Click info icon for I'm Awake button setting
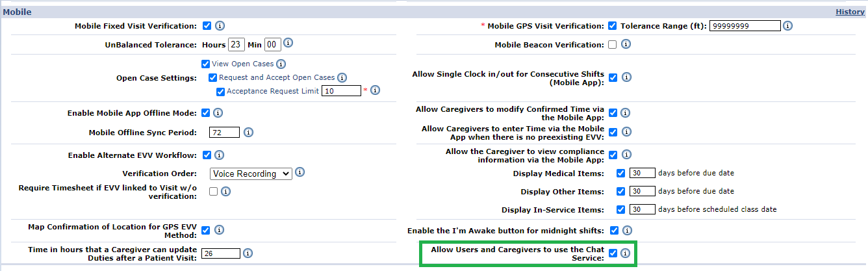Viewport: 868px width, 271px height. click(626, 230)
